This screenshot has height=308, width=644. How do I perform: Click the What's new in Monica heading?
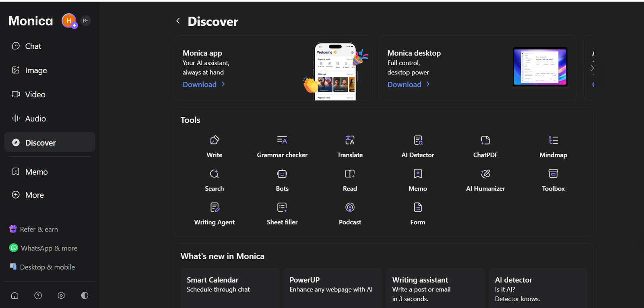click(x=223, y=256)
